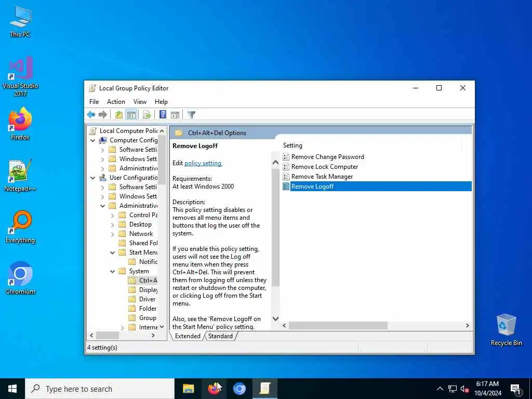Expand Network tree node

112,234
